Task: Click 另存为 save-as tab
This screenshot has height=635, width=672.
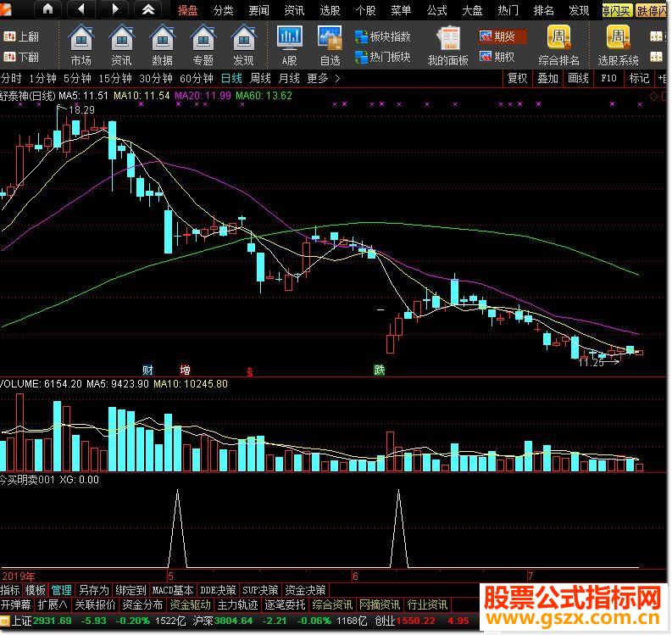Action: tap(94, 590)
